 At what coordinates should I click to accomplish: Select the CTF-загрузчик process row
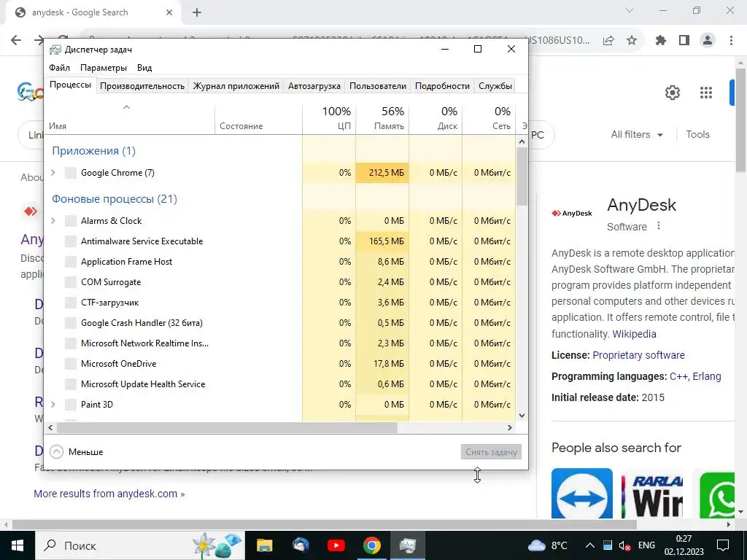point(281,303)
